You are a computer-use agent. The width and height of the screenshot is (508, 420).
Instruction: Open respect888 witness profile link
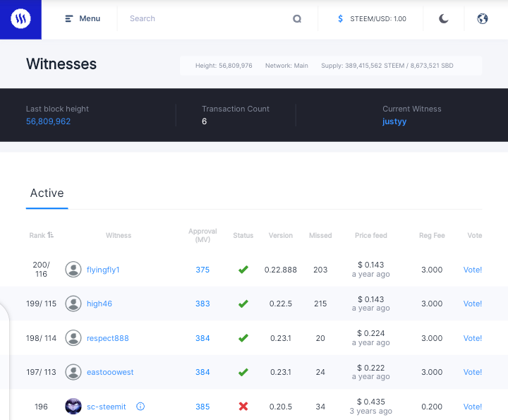(x=107, y=338)
